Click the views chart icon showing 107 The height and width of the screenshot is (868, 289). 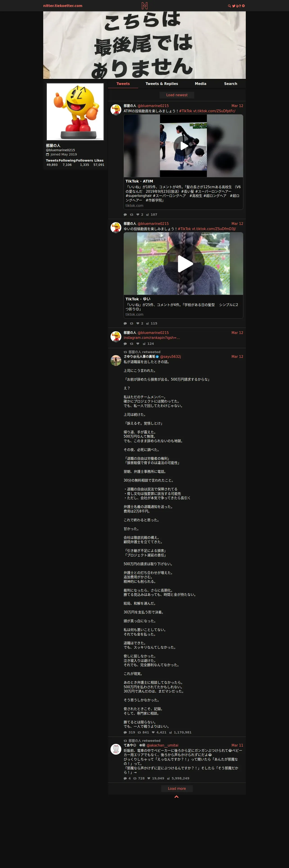(x=147, y=215)
